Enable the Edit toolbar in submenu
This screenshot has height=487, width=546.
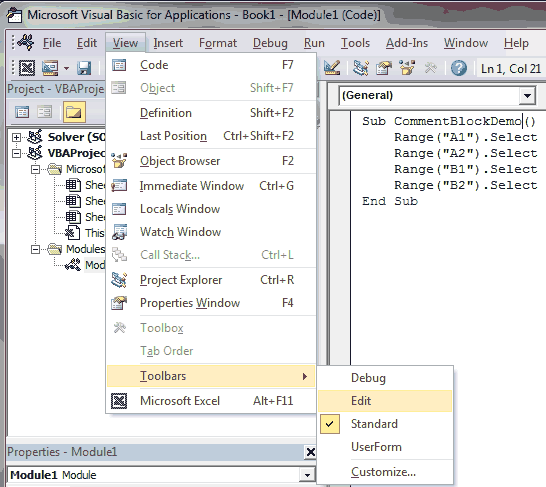[x=385, y=401]
